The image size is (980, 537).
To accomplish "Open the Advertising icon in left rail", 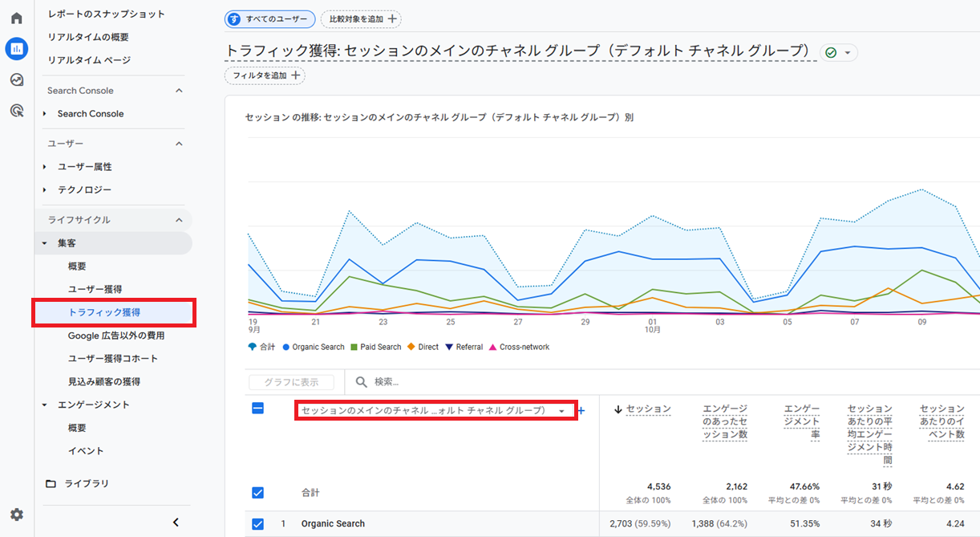I will [x=17, y=111].
